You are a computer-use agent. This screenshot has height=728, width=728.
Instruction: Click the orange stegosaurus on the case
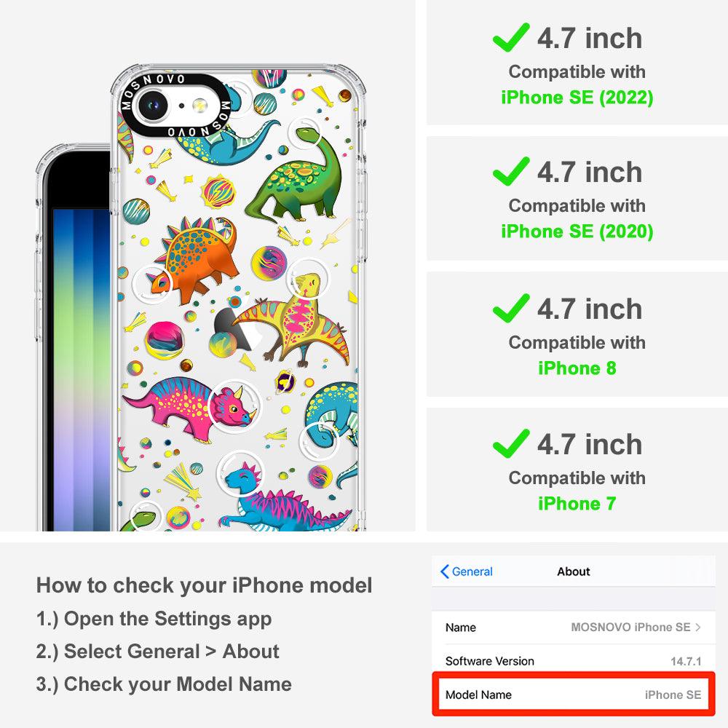194,258
